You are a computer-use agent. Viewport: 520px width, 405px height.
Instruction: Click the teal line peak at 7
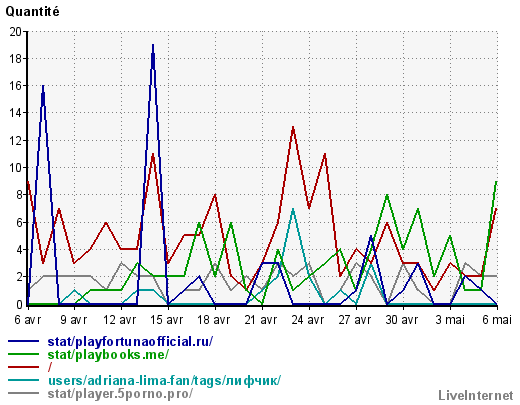[293, 209]
